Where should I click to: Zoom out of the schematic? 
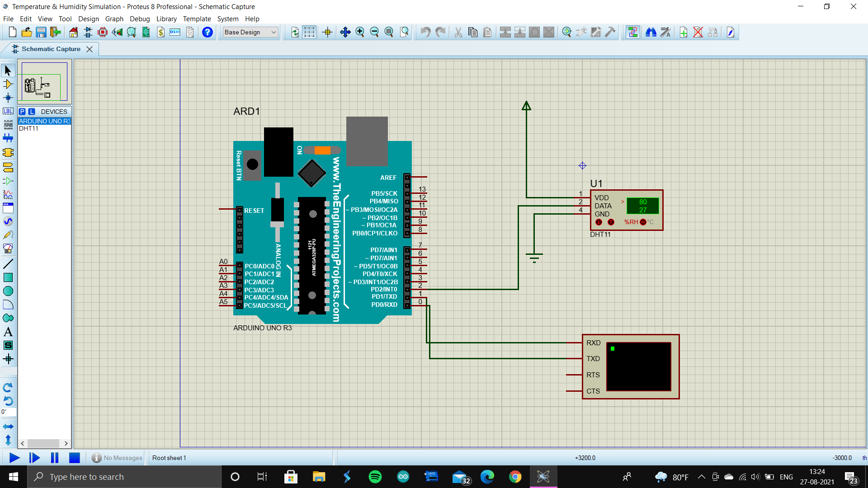click(374, 32)
